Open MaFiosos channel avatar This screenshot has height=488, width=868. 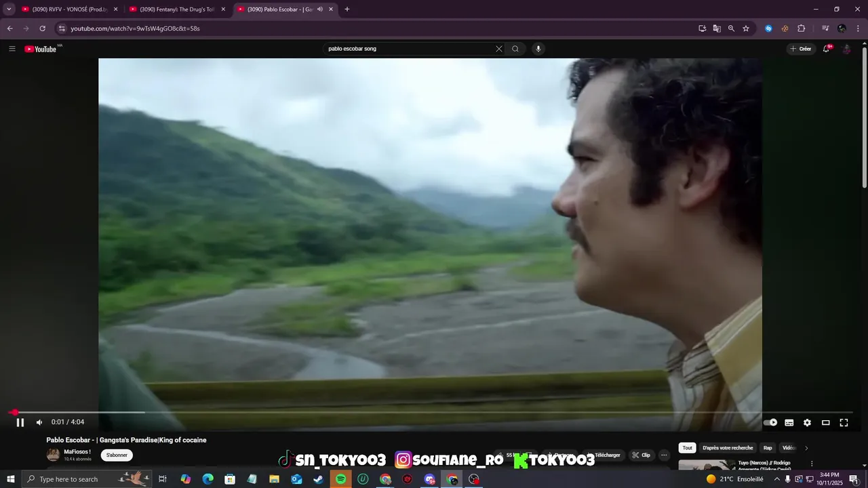click(53, 455)
